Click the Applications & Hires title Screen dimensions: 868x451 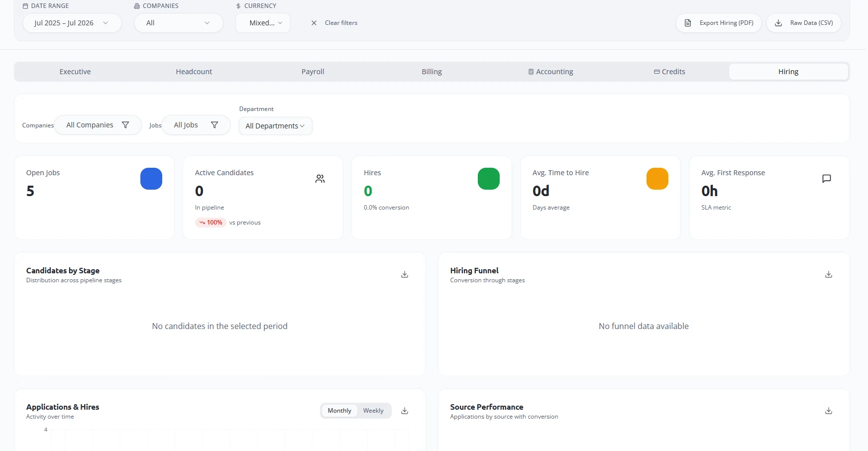63,407
